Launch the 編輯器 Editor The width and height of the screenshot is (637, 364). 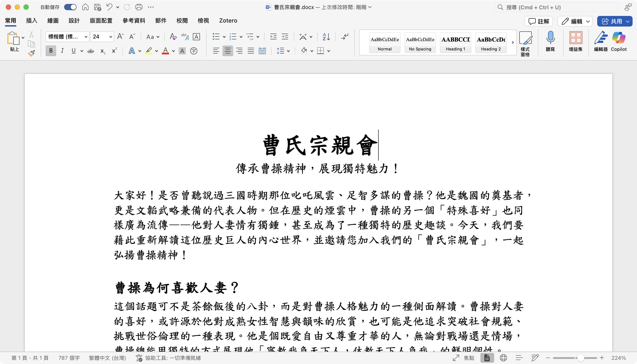[601, 41]
